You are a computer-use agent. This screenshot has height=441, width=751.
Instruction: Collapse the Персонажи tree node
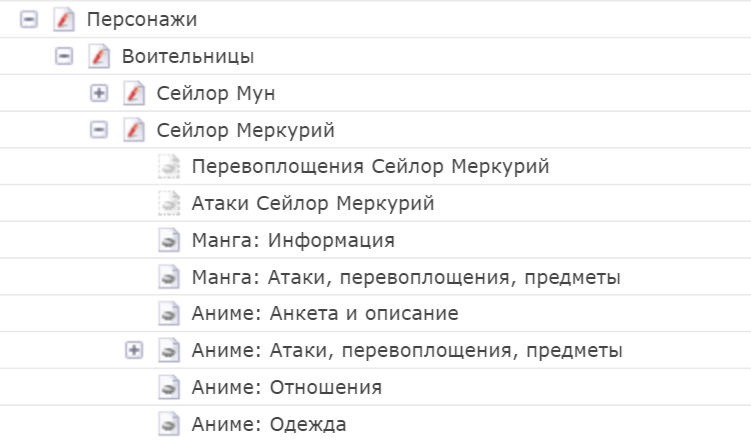pyautogui.click(x=28, y=19)
